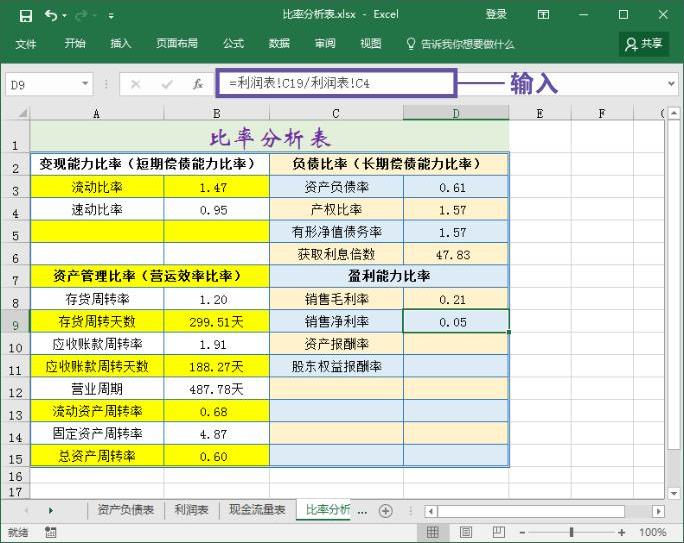Select column C header

pos(336,113)
